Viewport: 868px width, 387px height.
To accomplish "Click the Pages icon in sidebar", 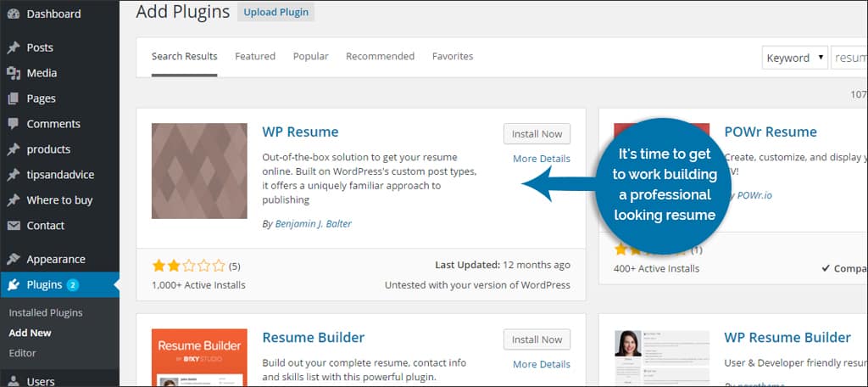I will point(14,98).
